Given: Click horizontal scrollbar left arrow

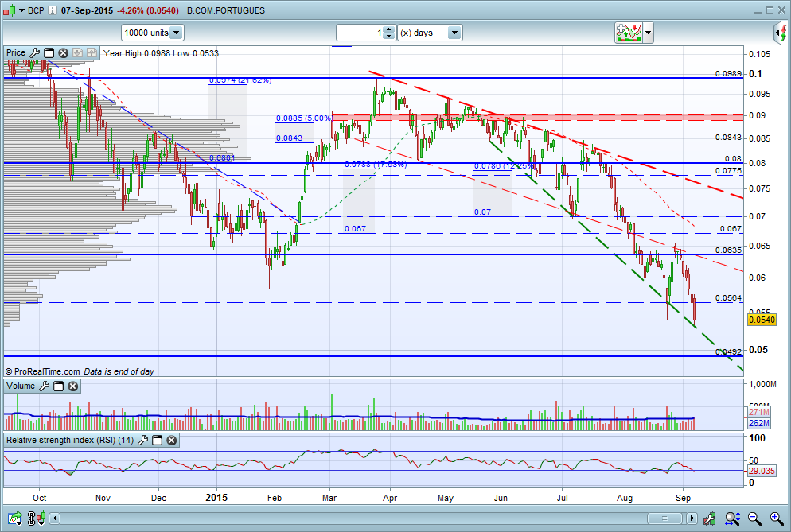Looking at the screenshot, I should click(55, 518).
